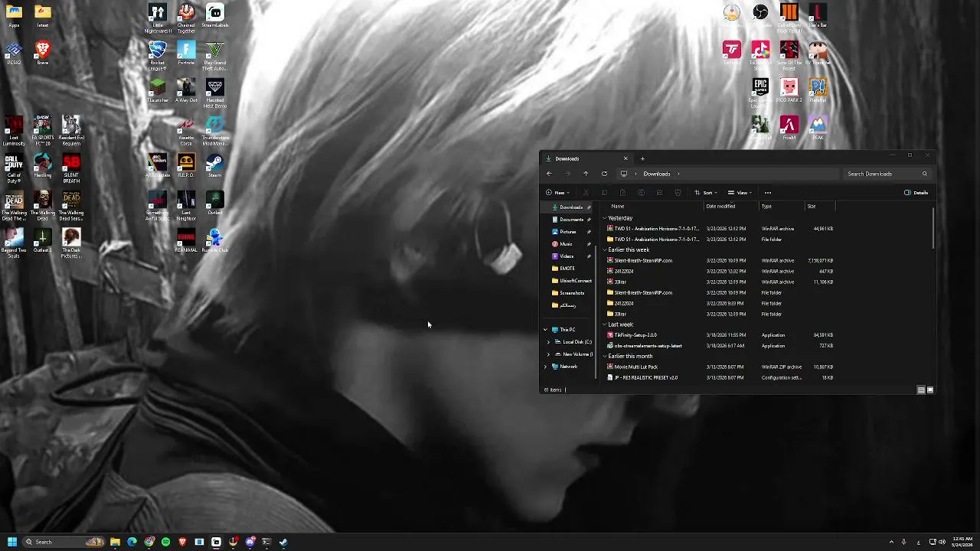Expand the Network tree node
Screen dimensions: 980x551
pyautogui.click(x=545, y=367)
